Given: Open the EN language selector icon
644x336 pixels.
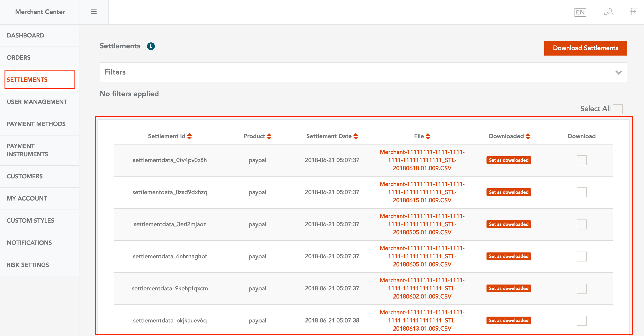Looking at the screenshot, I should [580, 12].
